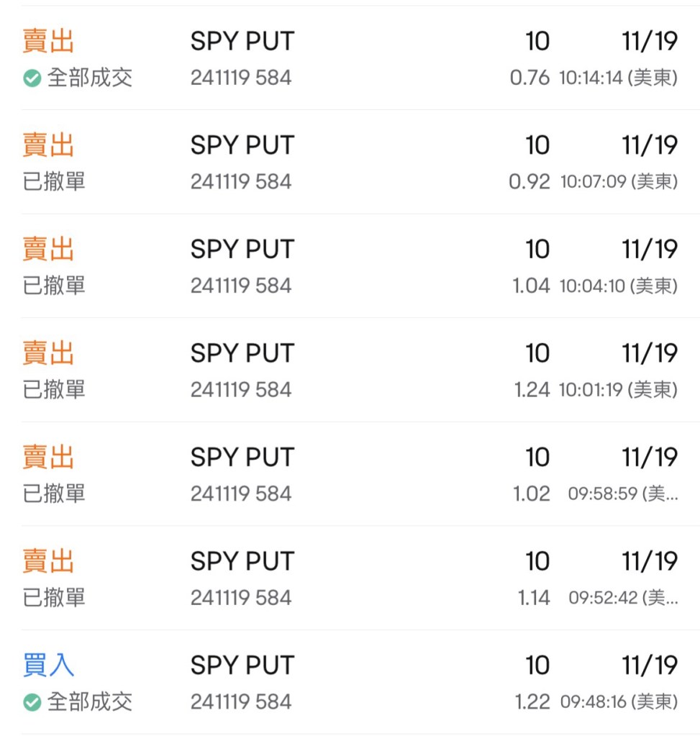Click the 0.76 fill price
The width and height of the screenshot is (700, 736).
click(529, 78)
